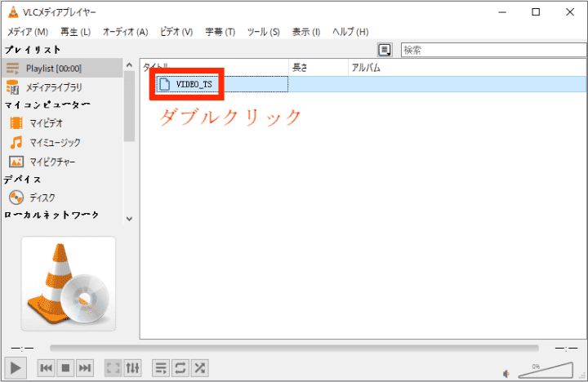
Task: Skip to the next media item
Action: 85,368
